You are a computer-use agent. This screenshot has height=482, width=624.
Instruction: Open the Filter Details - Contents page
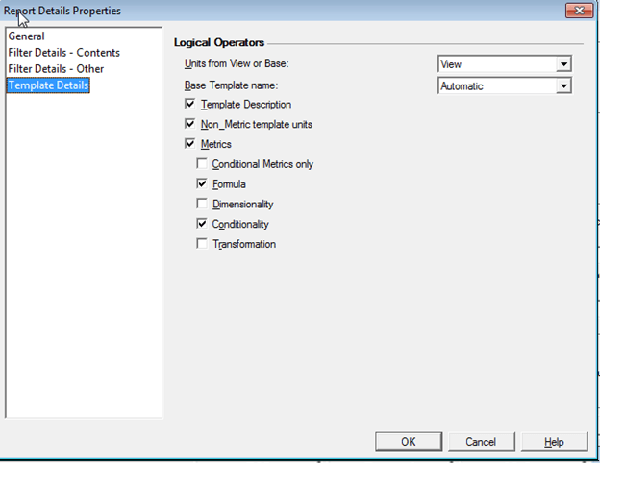(63, 53)
